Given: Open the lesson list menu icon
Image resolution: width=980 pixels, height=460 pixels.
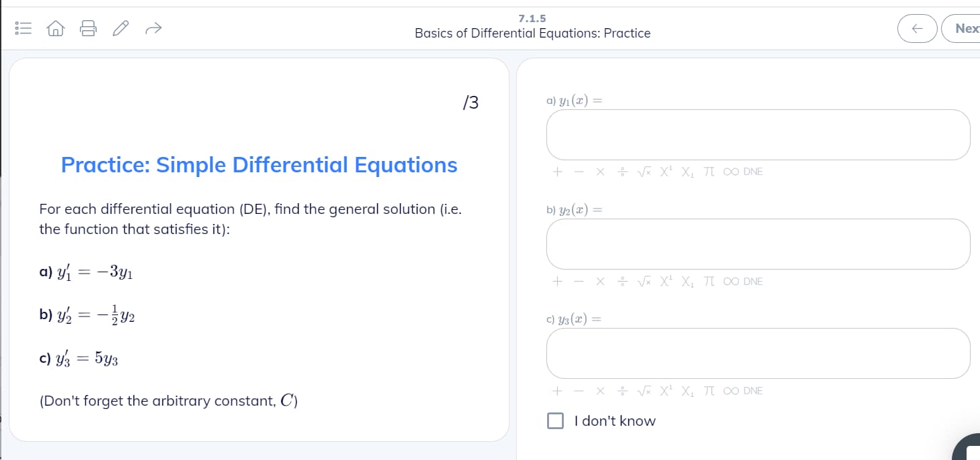Looking at the screenshot, I should pyautogui.click(x=23, y=27).
